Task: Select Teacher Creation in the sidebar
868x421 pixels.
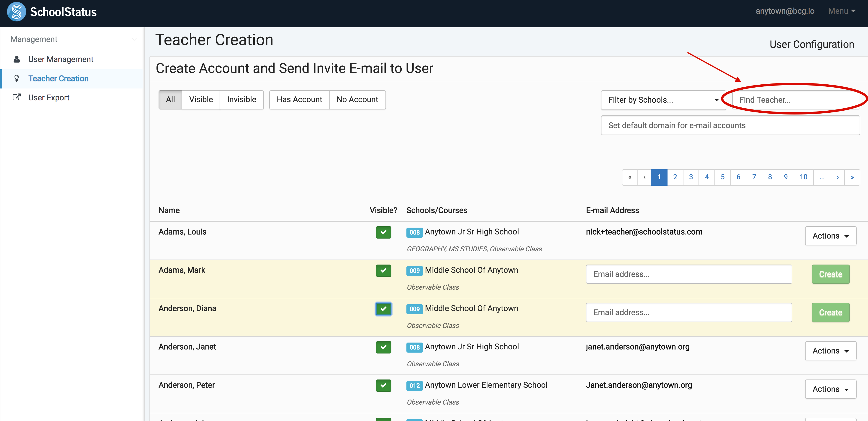Action: tap(72, 79)
